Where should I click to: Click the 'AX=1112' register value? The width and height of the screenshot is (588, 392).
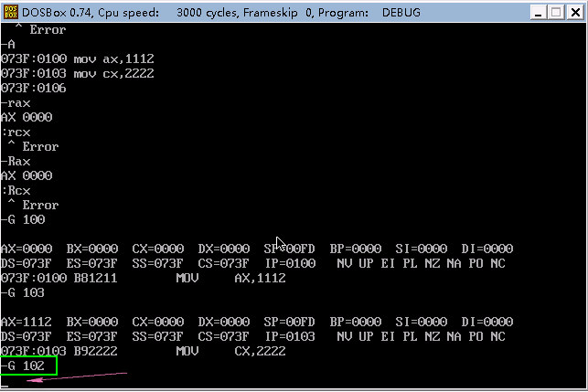[x=27, y=322]
